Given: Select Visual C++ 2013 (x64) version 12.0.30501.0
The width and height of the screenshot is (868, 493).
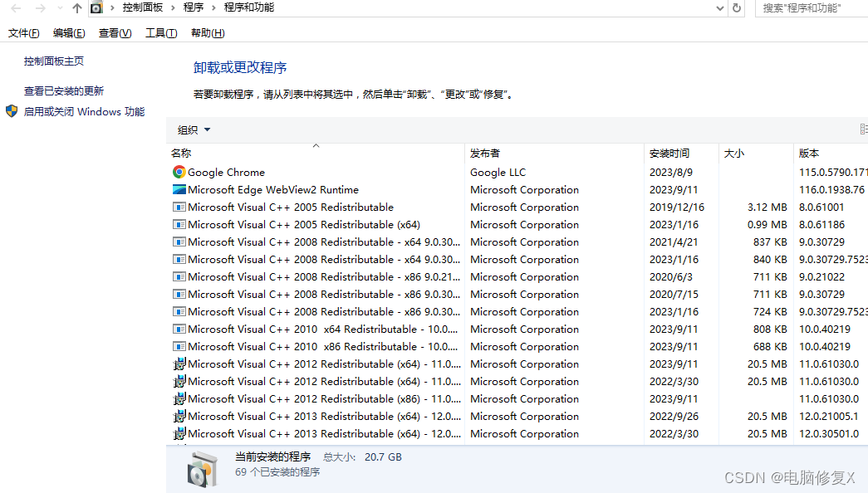Looking at the screenshot, I should 517,434.
